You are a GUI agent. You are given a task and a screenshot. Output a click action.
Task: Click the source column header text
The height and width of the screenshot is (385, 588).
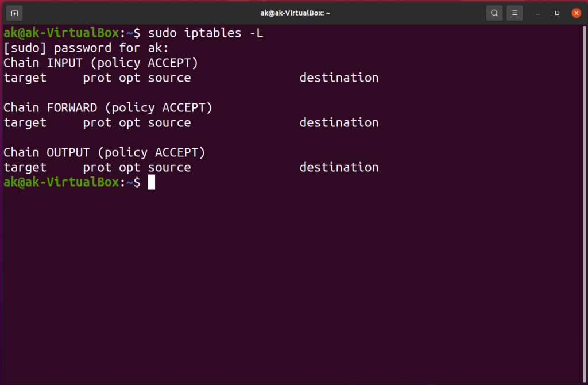click(x=169, y=78)
